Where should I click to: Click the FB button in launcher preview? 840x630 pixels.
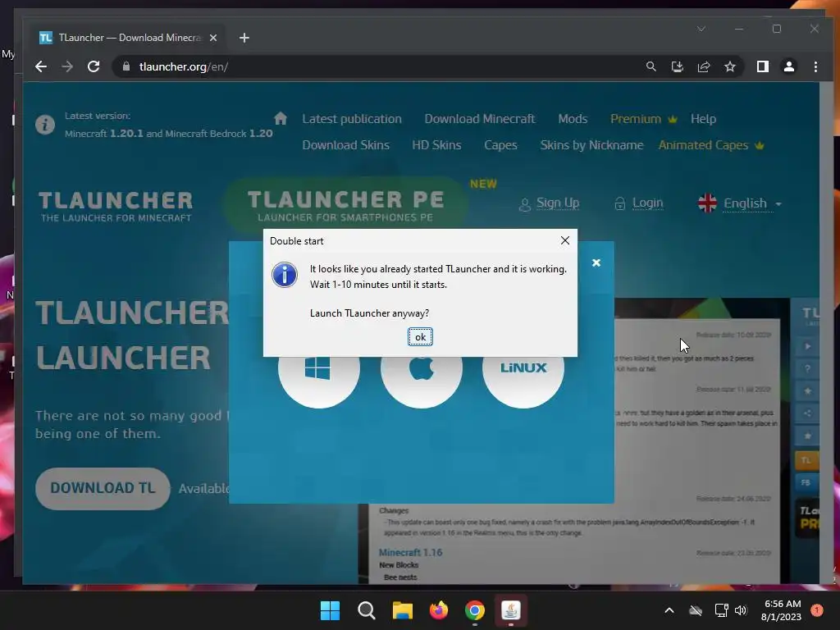pyautogui.click(x=806, y=482)
